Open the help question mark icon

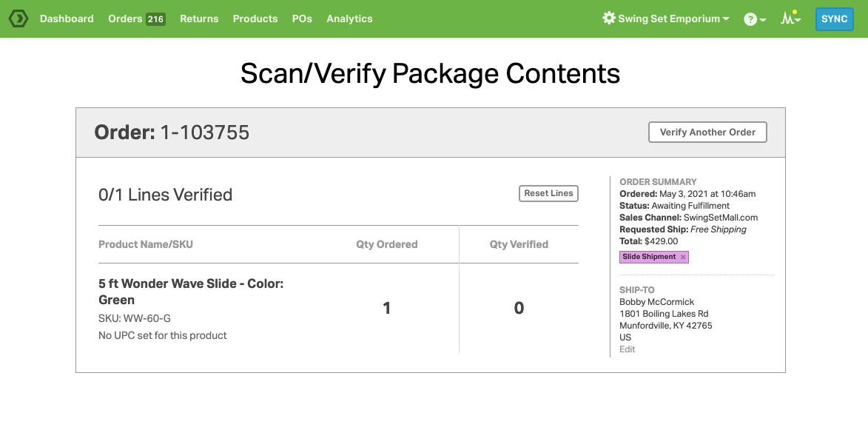coord(750,19)
